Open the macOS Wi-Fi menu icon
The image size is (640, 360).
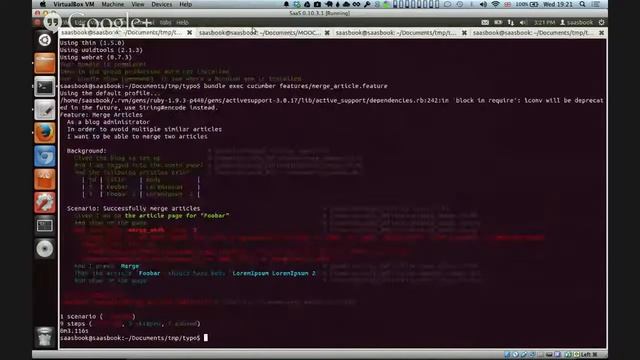click(496, 4)
